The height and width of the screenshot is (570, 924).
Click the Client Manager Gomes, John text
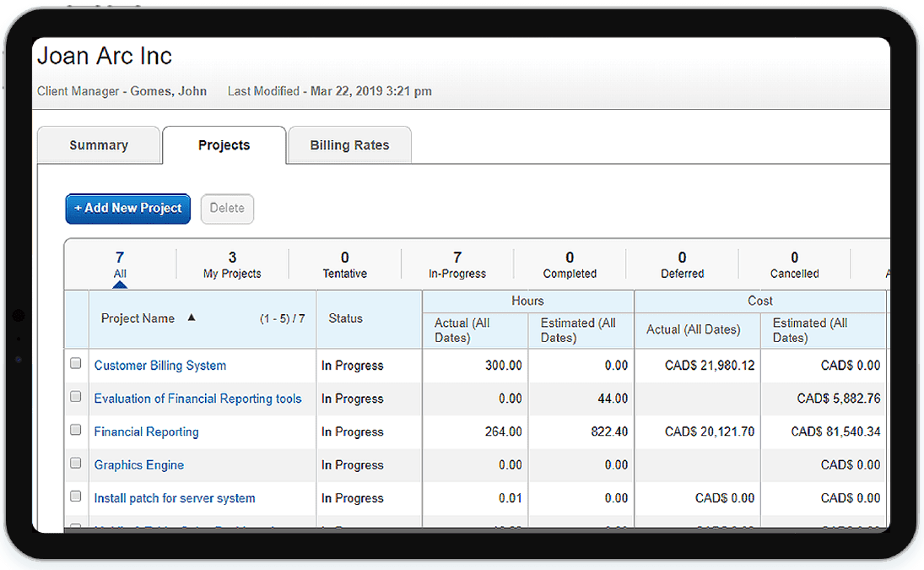click(122, 91)
